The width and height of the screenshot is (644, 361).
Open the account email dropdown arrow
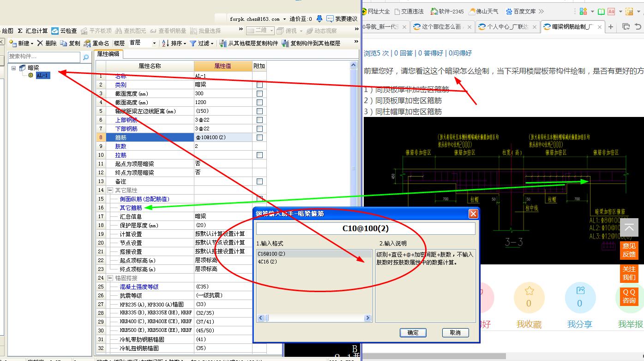(285, 19)
